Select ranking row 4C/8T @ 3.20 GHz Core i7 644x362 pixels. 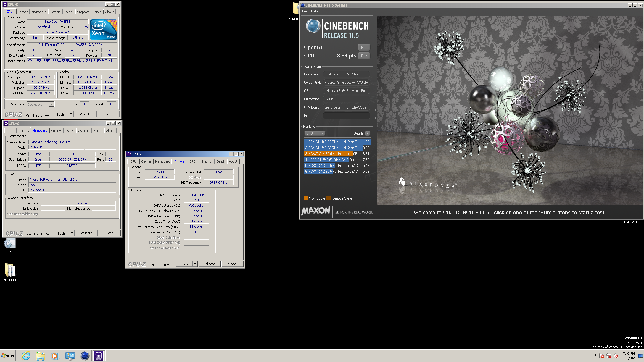(337, 166)
